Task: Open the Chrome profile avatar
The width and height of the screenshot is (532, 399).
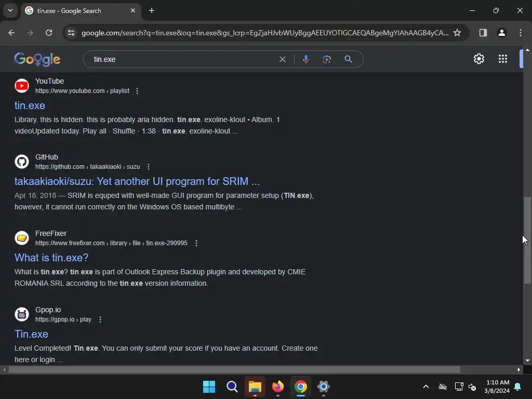Action: (501, 33)
